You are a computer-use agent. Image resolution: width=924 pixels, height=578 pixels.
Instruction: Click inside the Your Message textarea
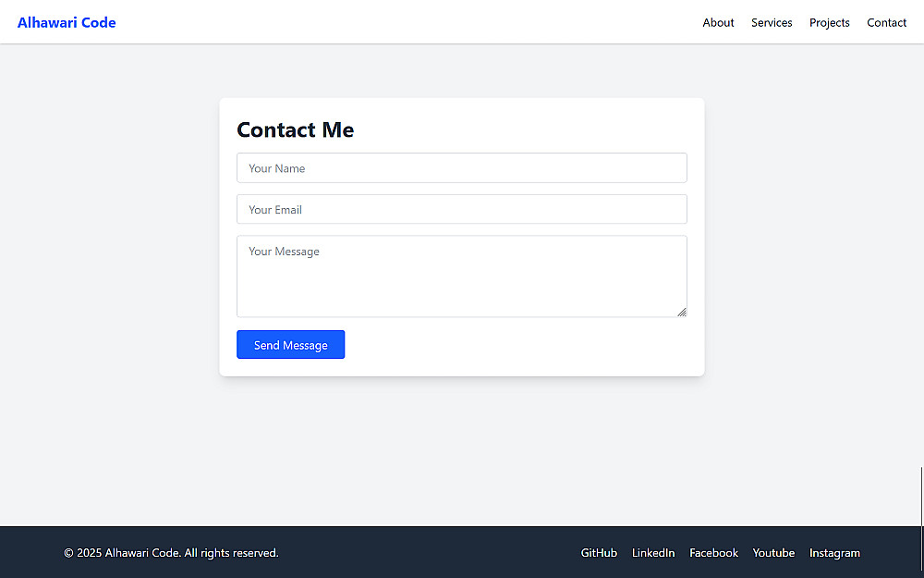[462, 277]
